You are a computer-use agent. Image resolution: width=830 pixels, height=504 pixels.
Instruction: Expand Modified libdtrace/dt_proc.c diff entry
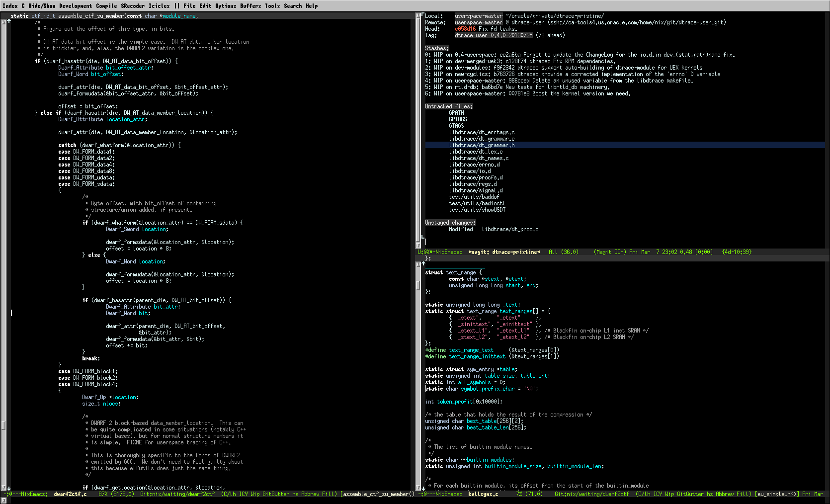coord(494,229)
